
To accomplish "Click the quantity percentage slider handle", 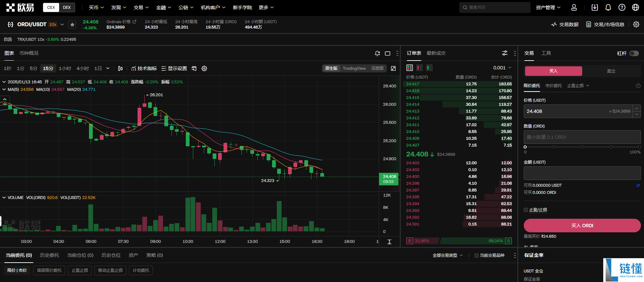I will (x=525, y=147).
